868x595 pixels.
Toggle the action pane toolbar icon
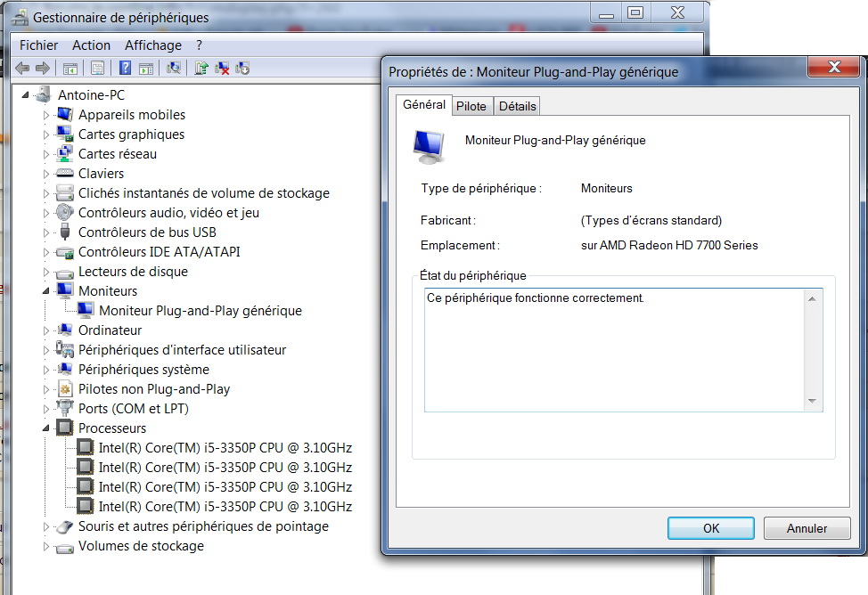(x=146, y=69)
